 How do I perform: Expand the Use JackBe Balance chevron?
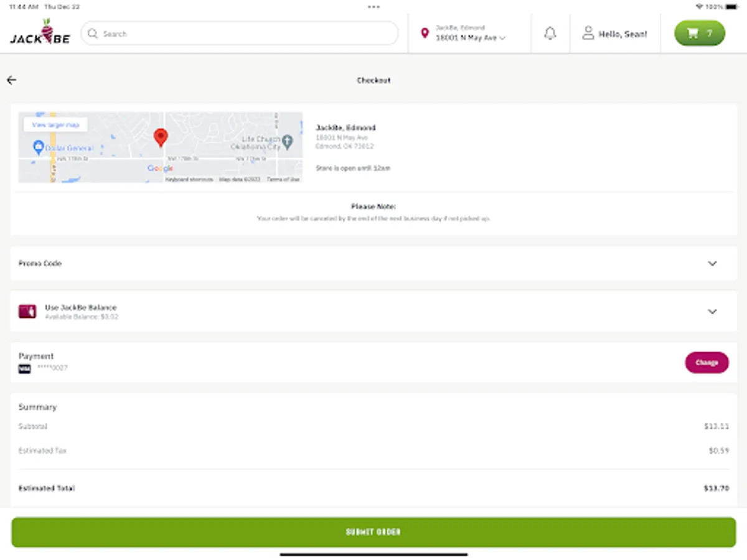(712, 312)
